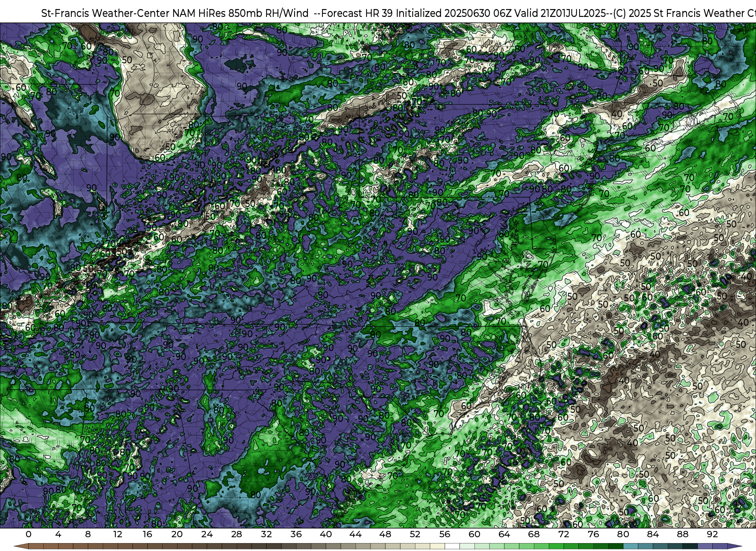This screenshot has width=756, height=551.
Task: Click the colorbar label "60"
Action: 474,534
